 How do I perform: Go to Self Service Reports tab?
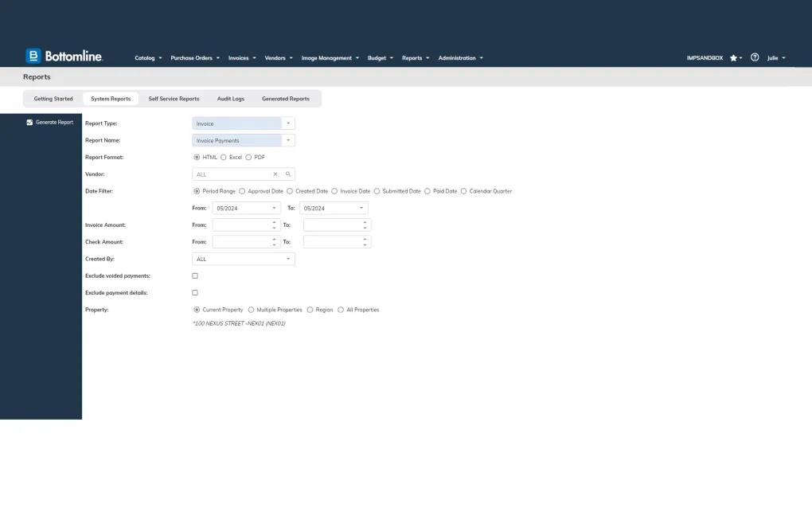(x=174, y=99)
